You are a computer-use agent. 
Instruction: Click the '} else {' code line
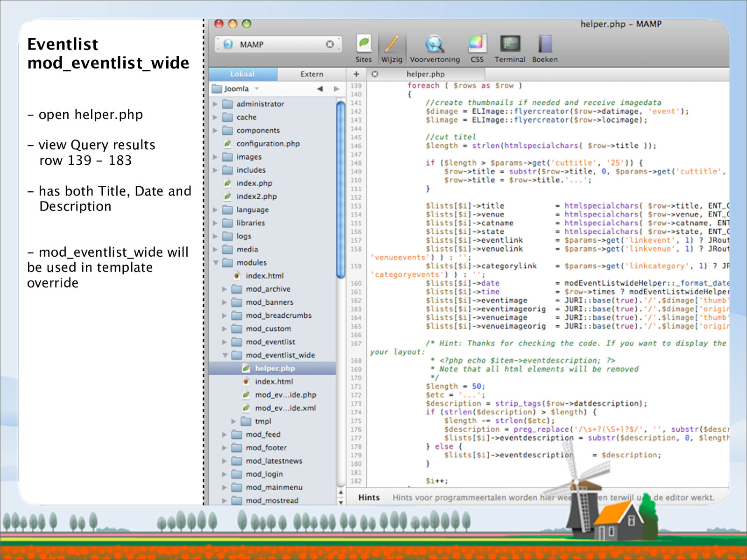click(x=444, y=447)
